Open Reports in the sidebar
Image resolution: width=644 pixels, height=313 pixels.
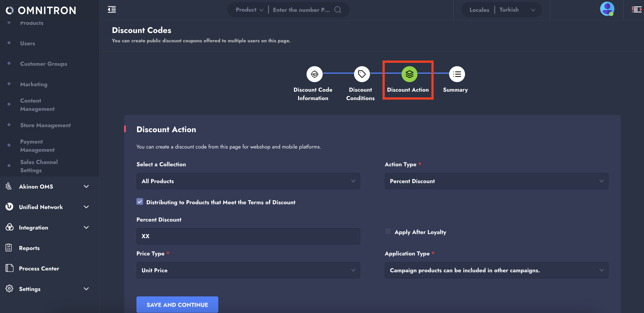(29, 248)
